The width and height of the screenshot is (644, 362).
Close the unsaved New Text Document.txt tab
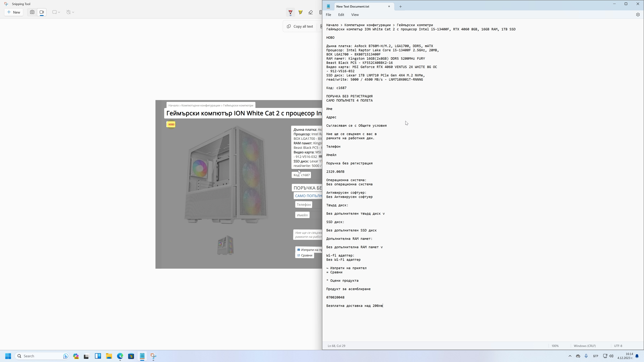(x=389, y=7)
